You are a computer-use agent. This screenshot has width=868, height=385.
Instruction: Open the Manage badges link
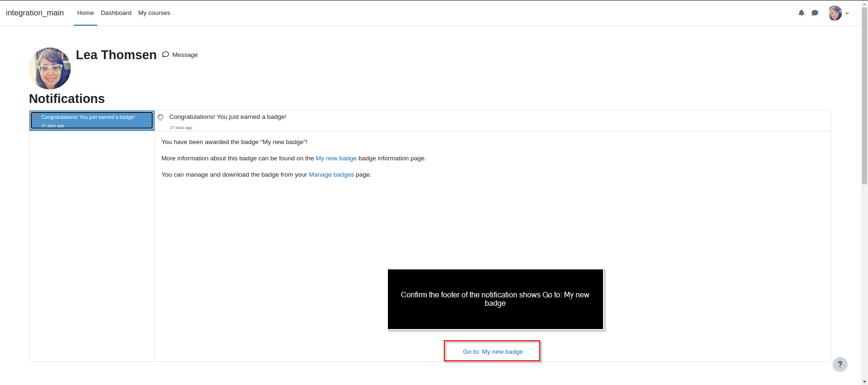(332, 175)
